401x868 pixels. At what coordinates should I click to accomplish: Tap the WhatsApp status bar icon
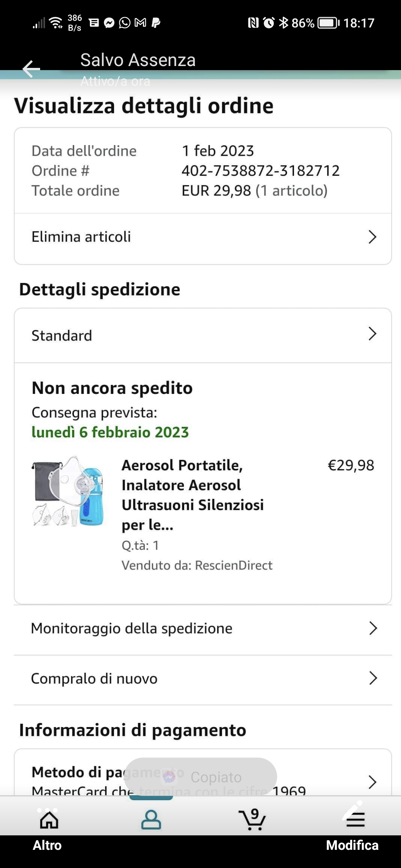(125, 23)
